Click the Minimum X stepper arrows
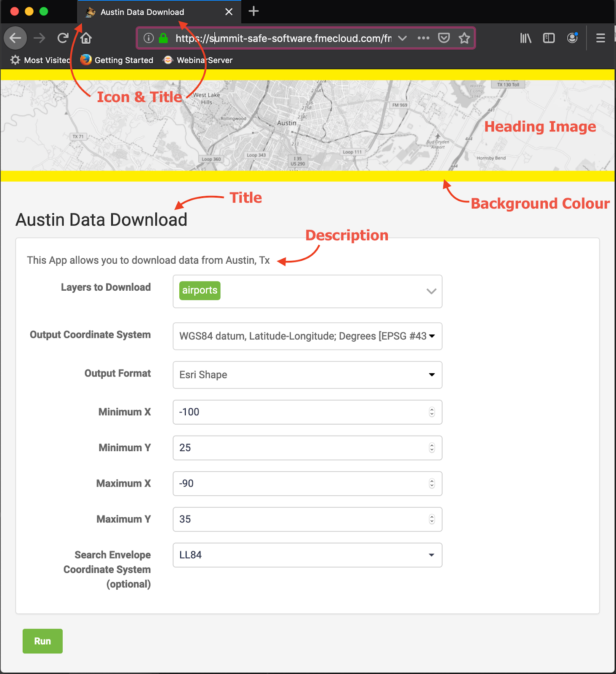Viewport: 616px width, 674px height. (432, 412)
